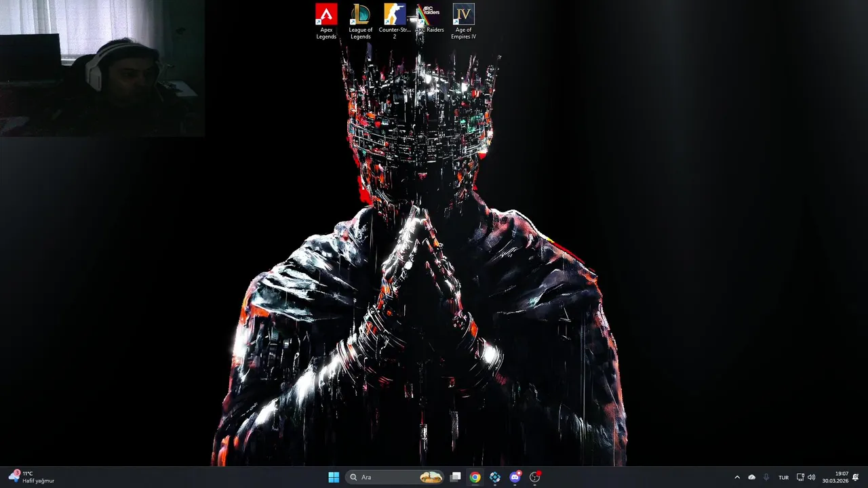Click the microphone icon in system tray
The height and width of the screenshot is (488, 868).
766,477
